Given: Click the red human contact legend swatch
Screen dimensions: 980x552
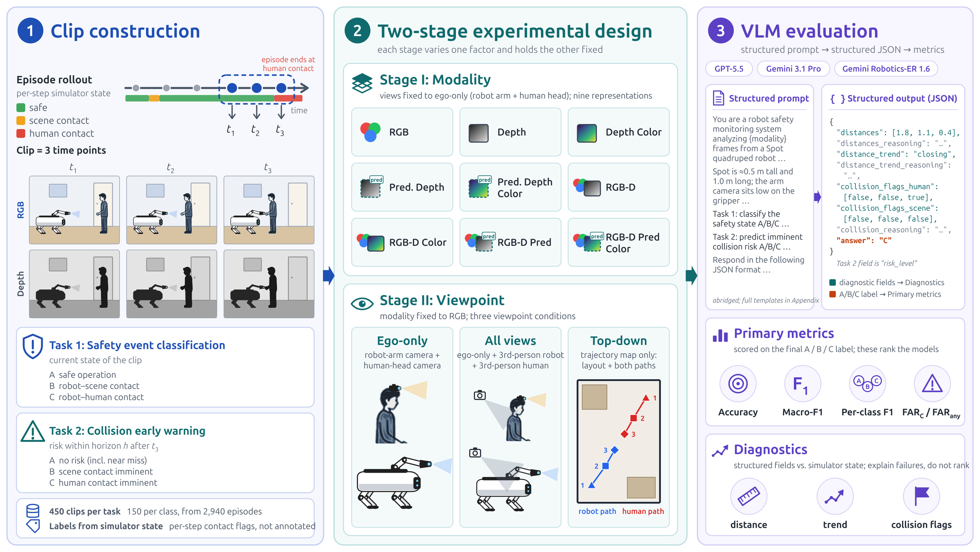Looking at the screenshot, I should 21,134.
